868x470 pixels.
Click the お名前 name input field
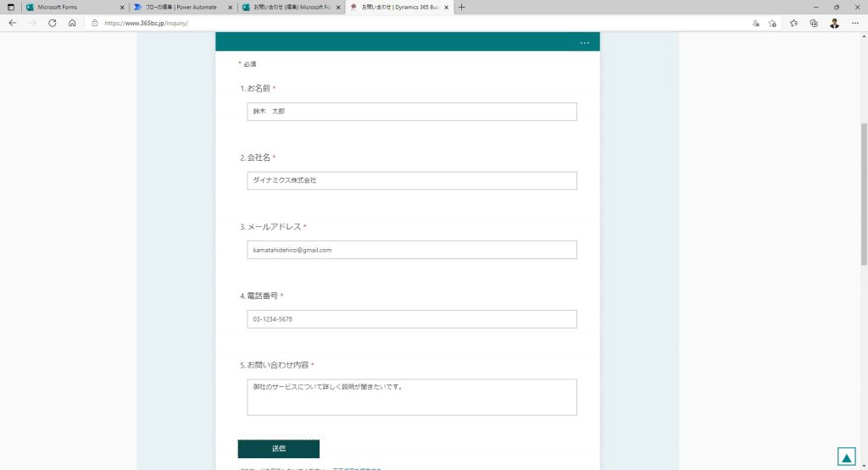coord(411,112)
